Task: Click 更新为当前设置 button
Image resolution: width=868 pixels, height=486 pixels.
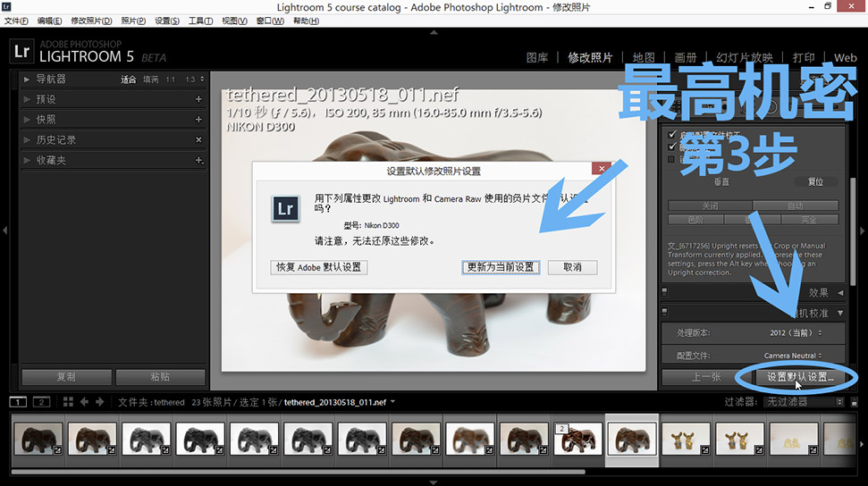Action: click(x=501, y=267)
